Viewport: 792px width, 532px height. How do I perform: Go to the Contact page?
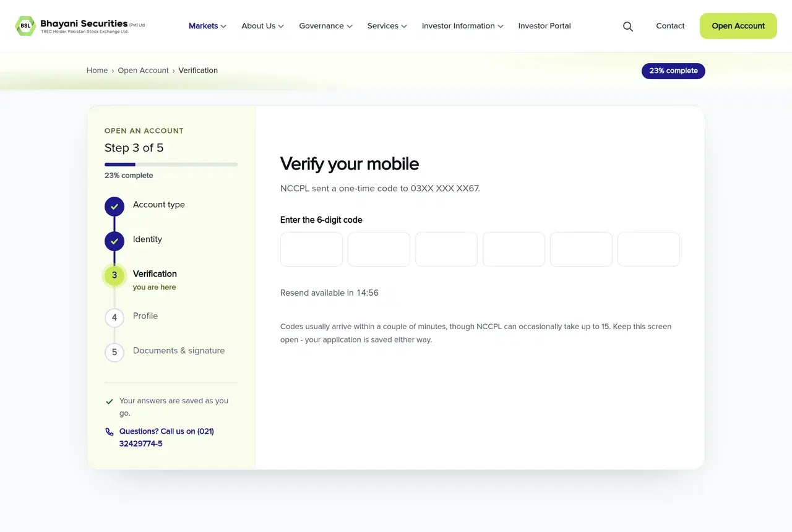click(670, 26)
